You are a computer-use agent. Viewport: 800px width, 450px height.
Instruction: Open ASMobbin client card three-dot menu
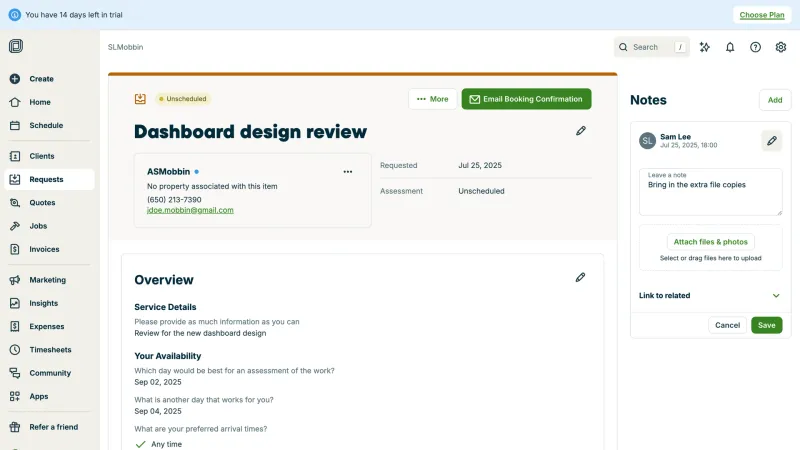347,172
